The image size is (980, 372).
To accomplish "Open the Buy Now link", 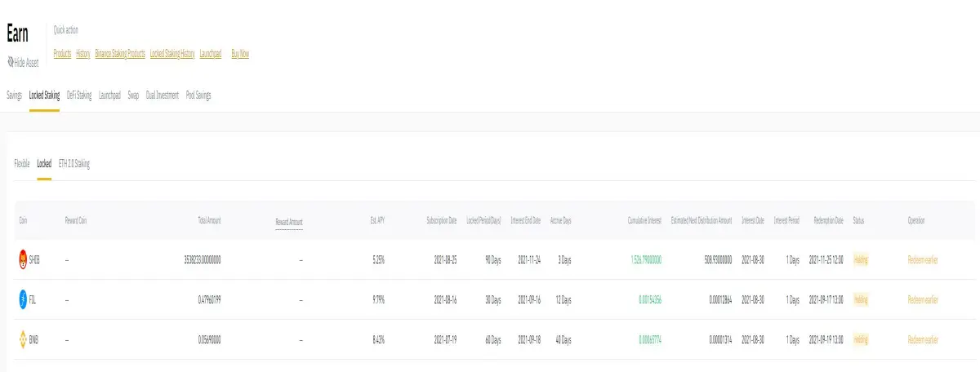I will (x=240, y=54).
